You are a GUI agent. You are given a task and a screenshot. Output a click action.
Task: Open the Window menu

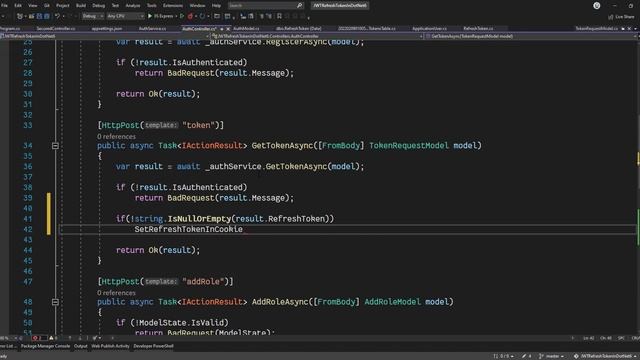coord(197,6)
